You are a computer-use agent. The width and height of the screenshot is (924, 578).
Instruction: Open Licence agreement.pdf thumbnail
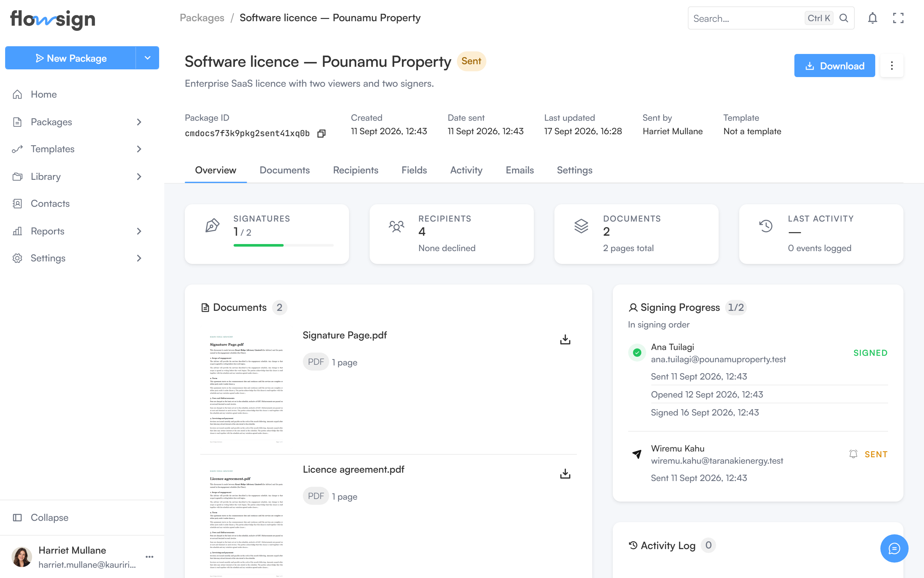click(x=246, y=521)
